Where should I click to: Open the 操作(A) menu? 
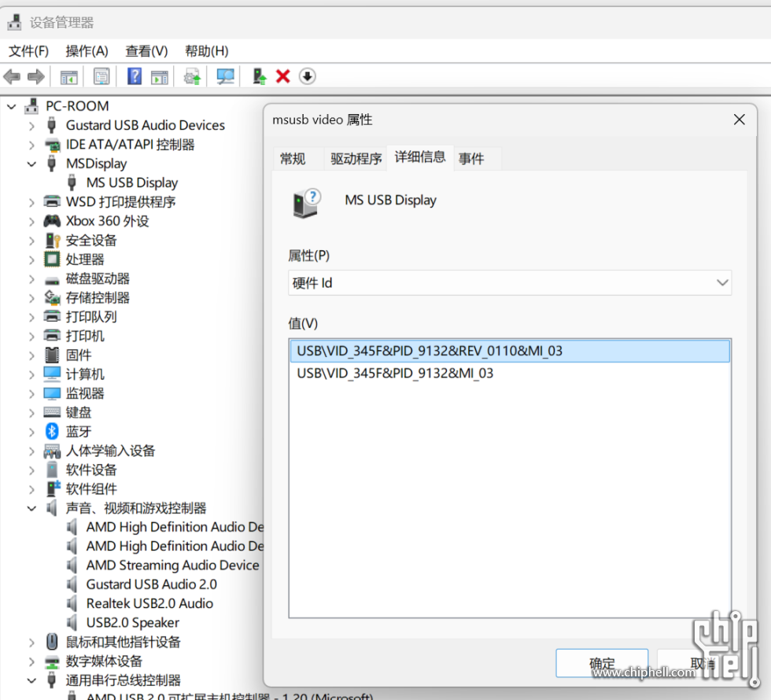(87, 51)
